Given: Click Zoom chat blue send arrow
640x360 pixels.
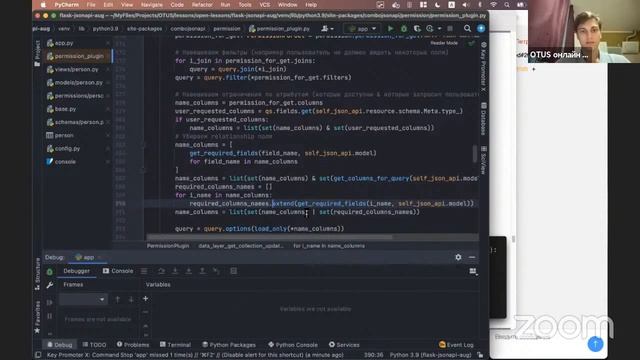Looking at the screenshot, I should point(595,344).
